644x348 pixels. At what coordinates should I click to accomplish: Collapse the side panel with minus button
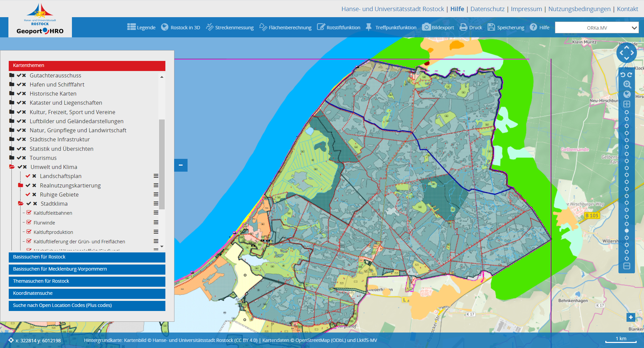(181, 165)
